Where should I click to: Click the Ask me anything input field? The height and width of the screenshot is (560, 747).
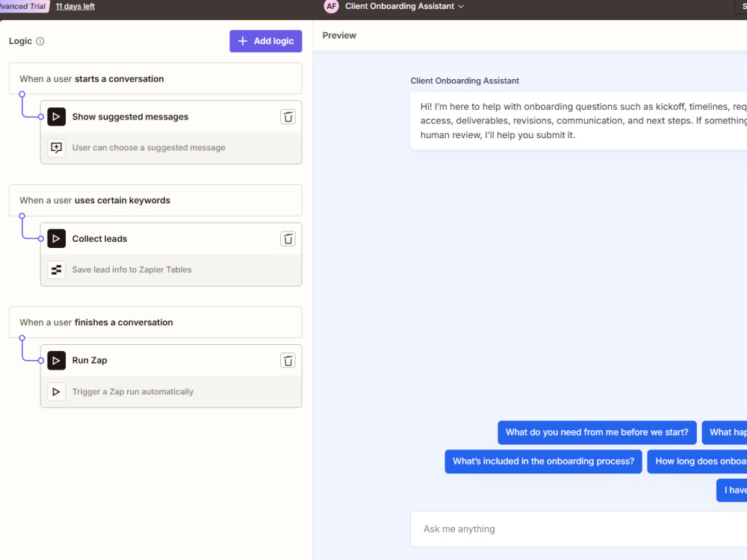[578, 529]
